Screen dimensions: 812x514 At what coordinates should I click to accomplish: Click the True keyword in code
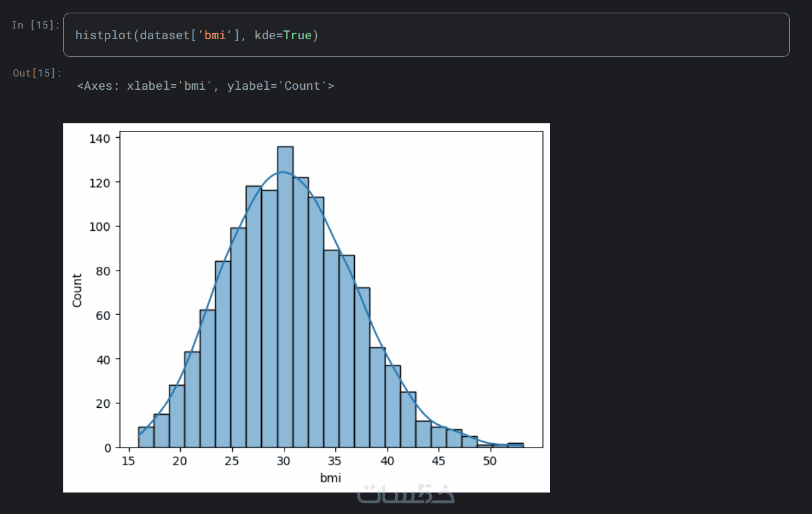click(x=297, y=35)
